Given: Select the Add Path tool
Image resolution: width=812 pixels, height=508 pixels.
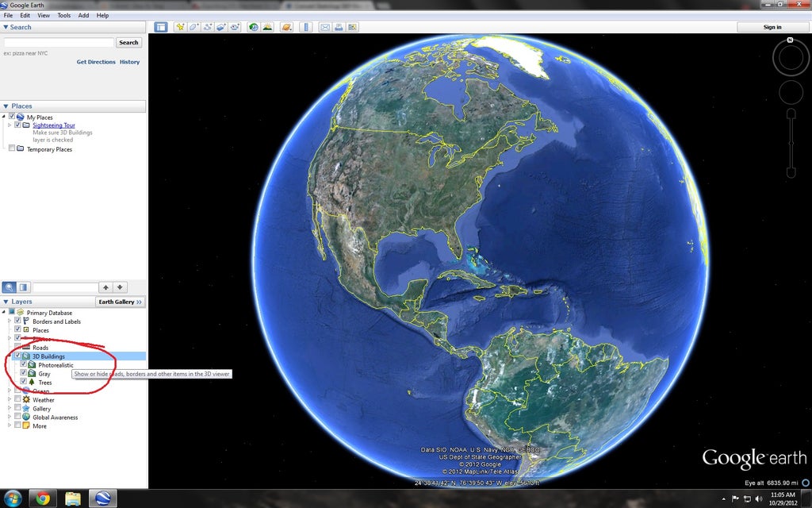Looking at the screenshot, I should tap(208, 27).
